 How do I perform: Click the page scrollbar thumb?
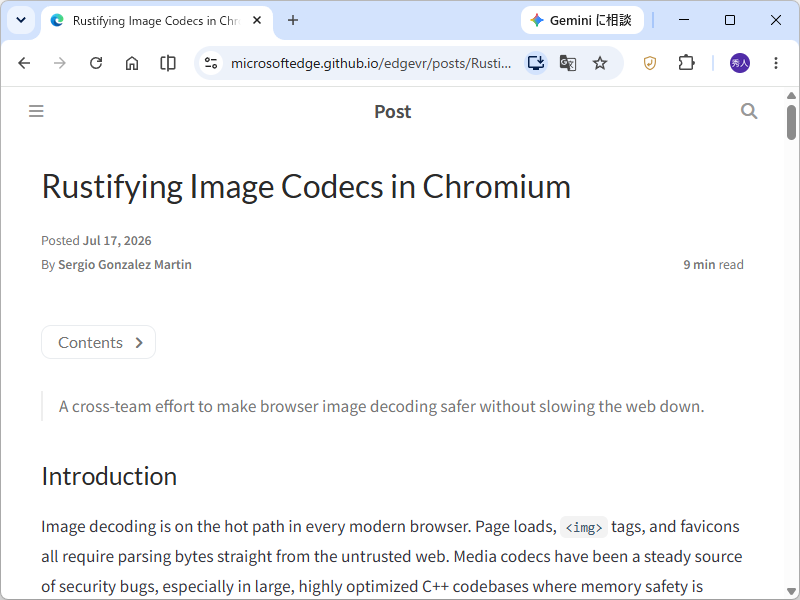click(x=791, y=122)
